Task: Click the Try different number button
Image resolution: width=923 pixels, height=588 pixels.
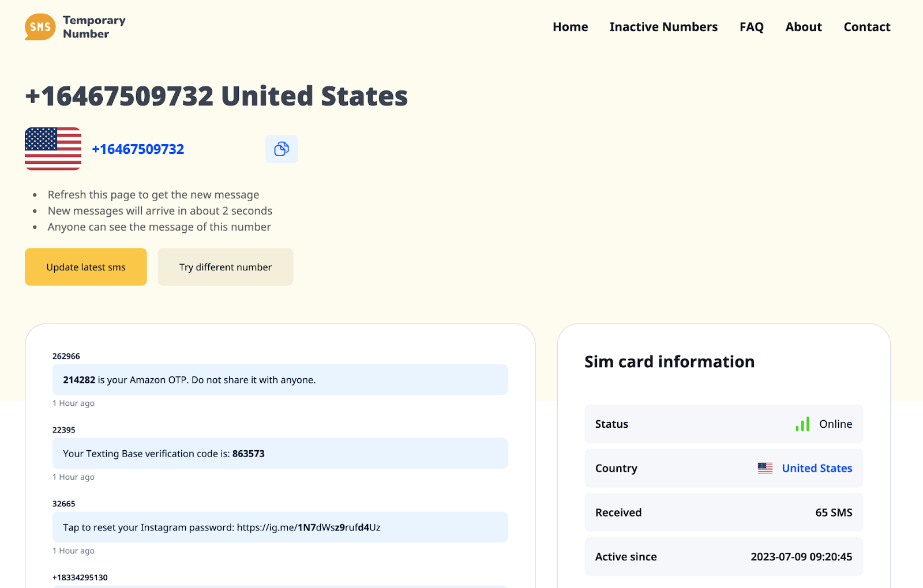Action: [226, 267]
